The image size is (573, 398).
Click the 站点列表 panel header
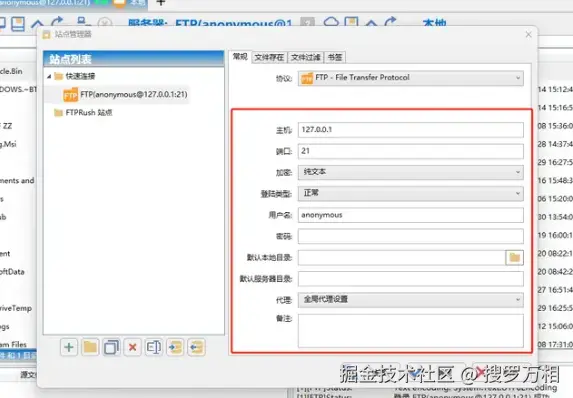tap(133, 59)
